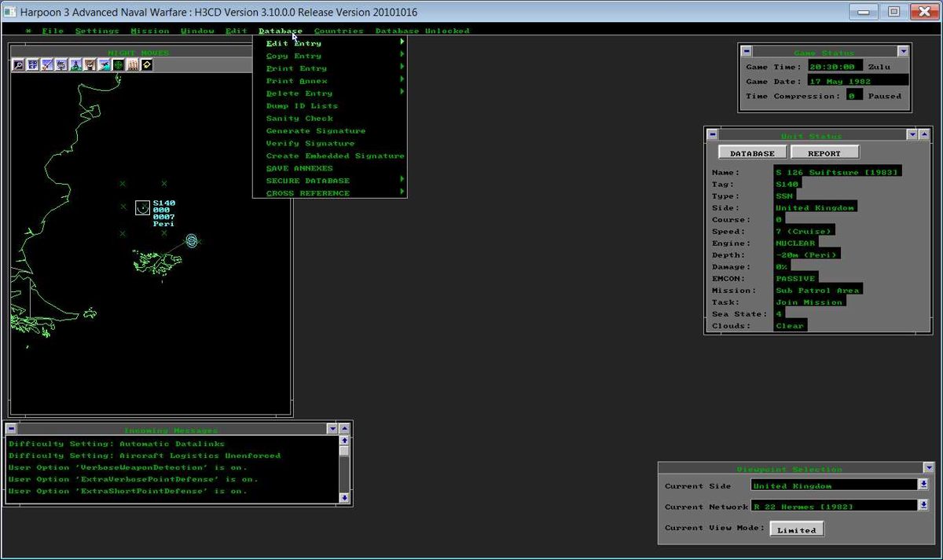Expand the CROSS REFERENCE submenu arrow

402,192
